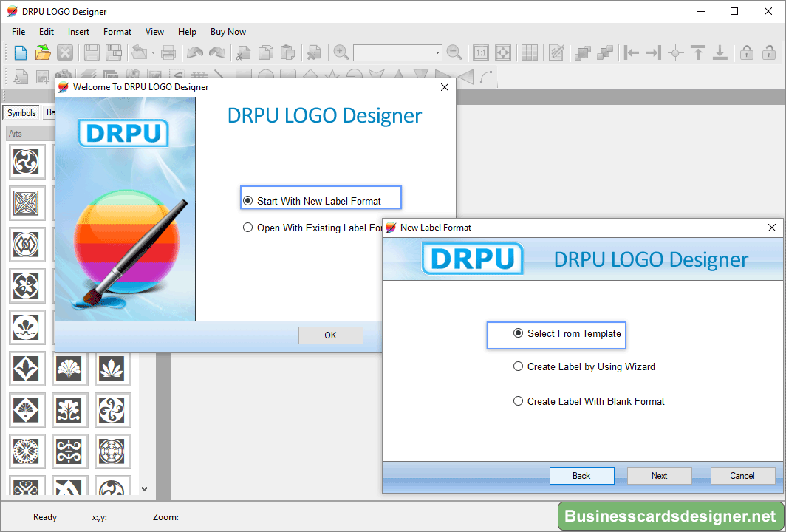Click the Align Bottom arrow icon

click(720, 52)
